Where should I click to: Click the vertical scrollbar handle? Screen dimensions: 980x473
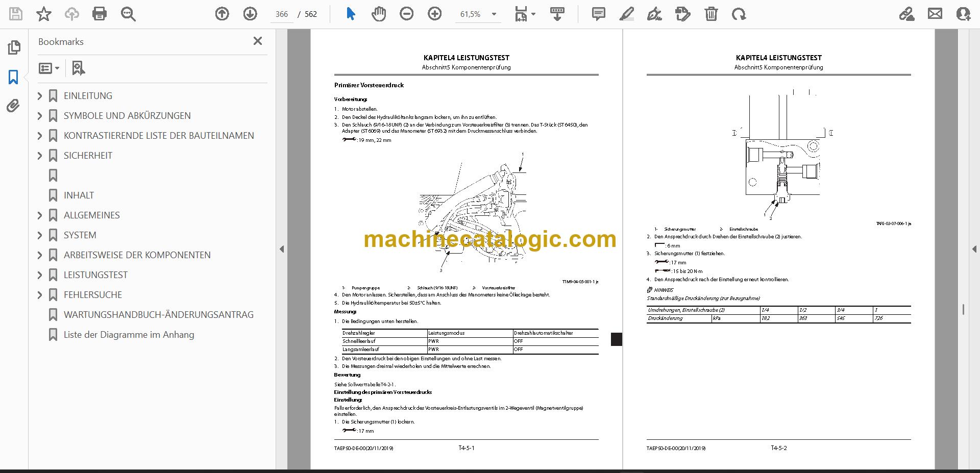963,309
